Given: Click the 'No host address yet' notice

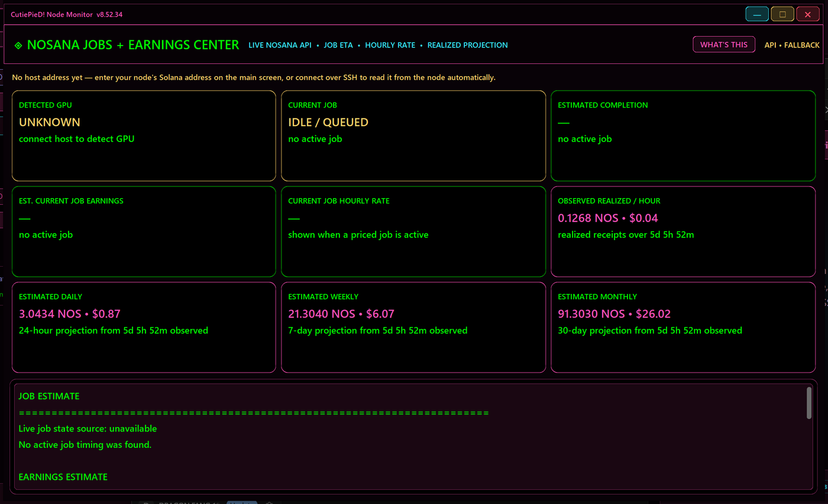Looking at the screenshot, I should (254, 77).
